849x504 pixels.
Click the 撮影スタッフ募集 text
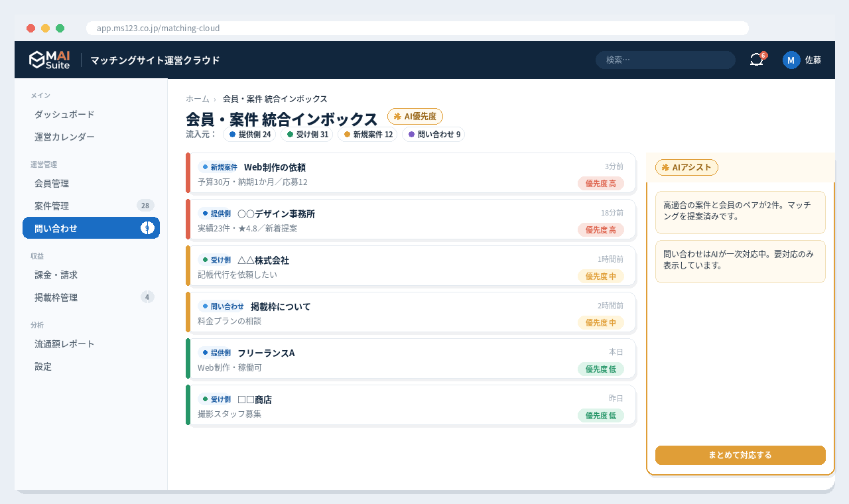coord(229,414)
